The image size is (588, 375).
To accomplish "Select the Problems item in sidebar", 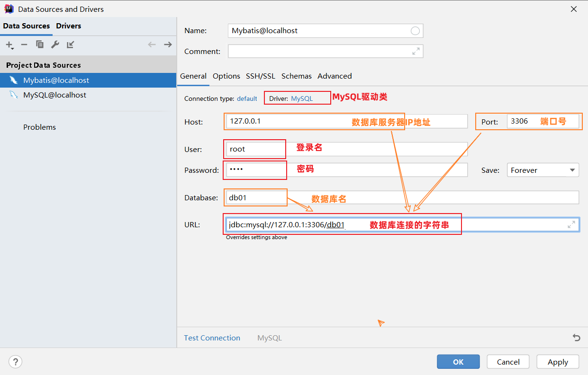I will [x=40, y=127].
